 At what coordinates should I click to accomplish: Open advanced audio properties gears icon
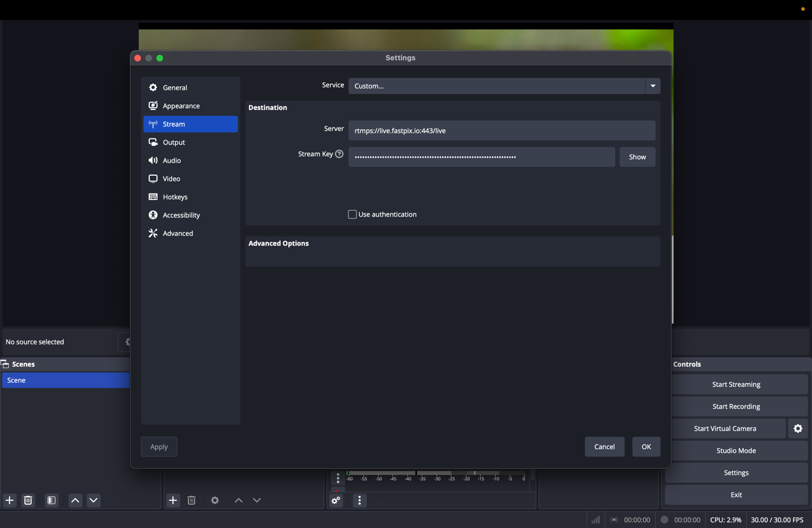[336, 500]
